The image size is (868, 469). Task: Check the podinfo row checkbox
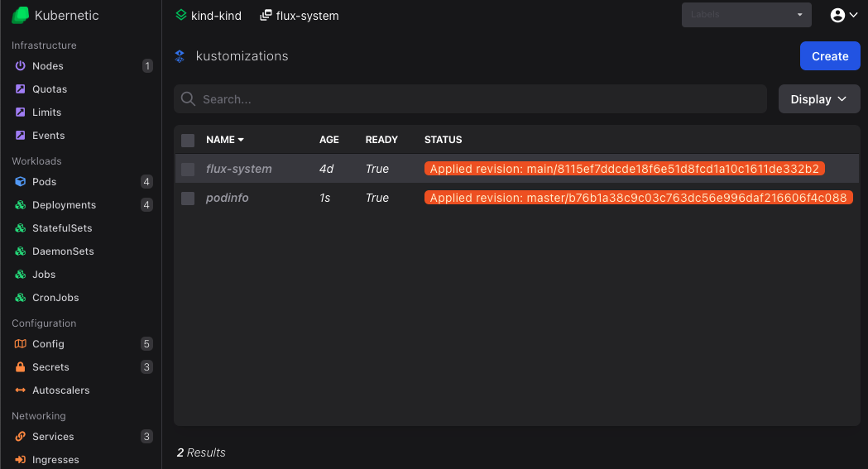coord(188,198)
